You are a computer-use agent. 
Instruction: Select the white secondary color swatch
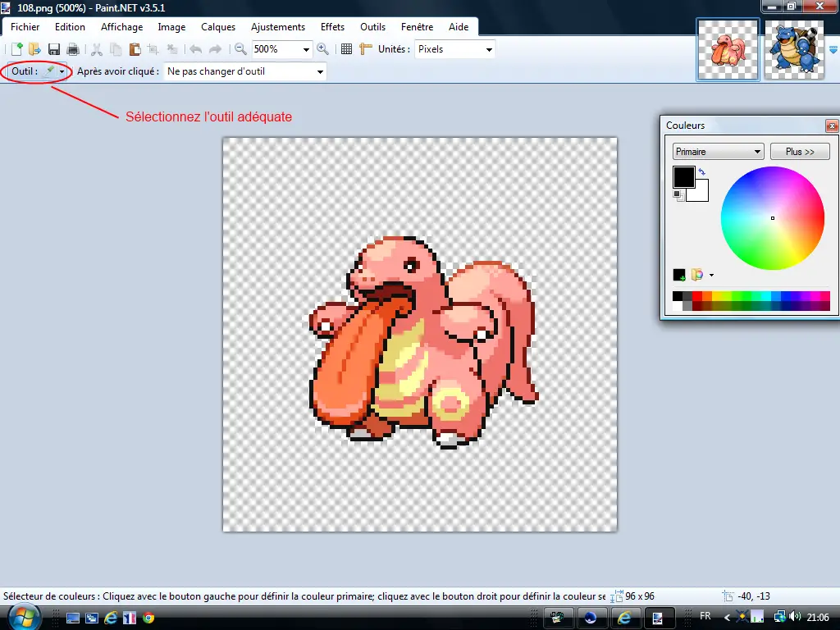(702, 194)
